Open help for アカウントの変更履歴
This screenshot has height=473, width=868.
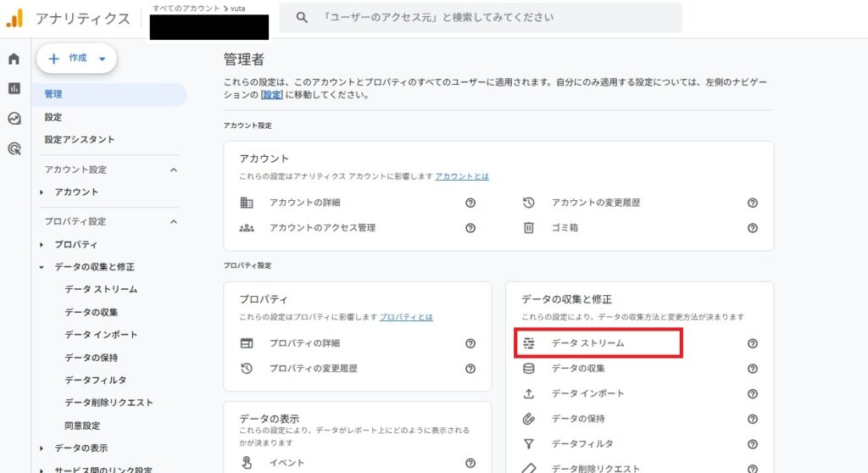point(753,203)
